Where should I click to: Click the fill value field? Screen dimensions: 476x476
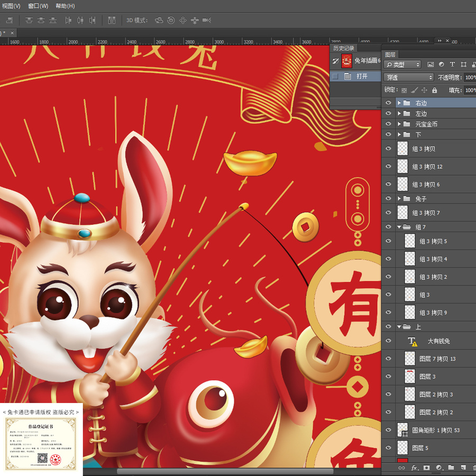470,90
